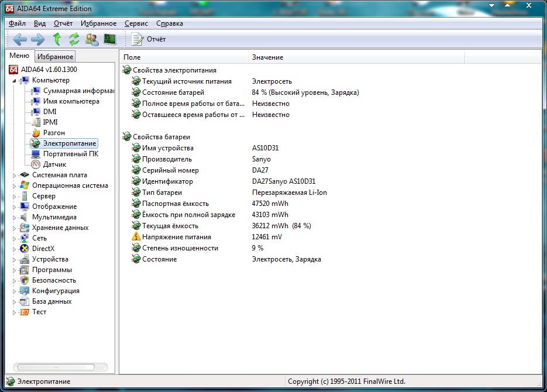Screen dimensions: 547x392
Task: Expand the Сеть branch
Action: coord(14,239)
